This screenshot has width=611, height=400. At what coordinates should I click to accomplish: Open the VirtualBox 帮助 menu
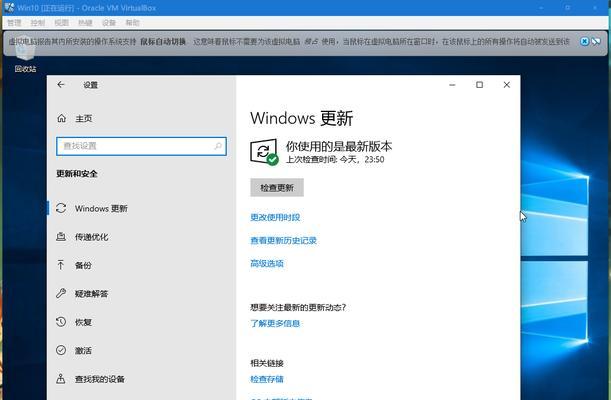pyautogui.click(x=132, y=23)
